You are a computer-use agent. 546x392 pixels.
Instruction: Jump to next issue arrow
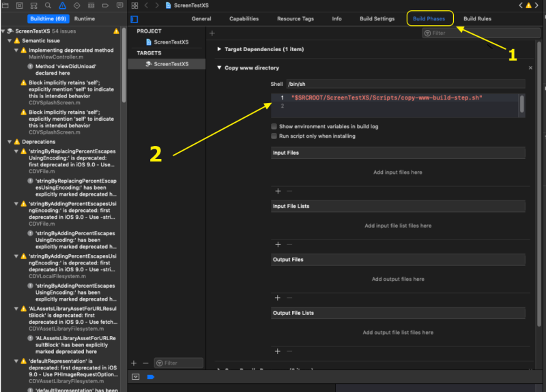(x=536, y=5)
